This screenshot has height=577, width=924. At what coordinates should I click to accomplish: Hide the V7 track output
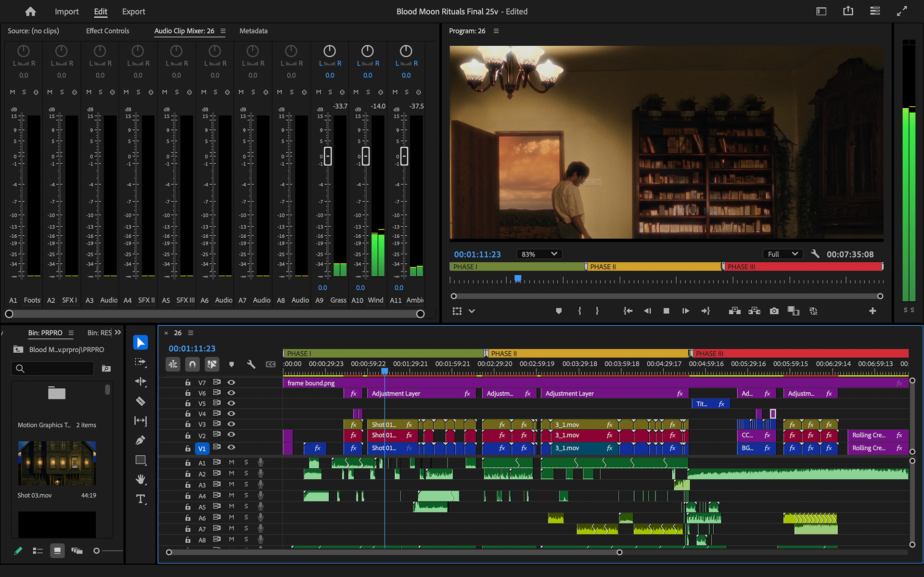pyautogui.click(x=231, y=382)
